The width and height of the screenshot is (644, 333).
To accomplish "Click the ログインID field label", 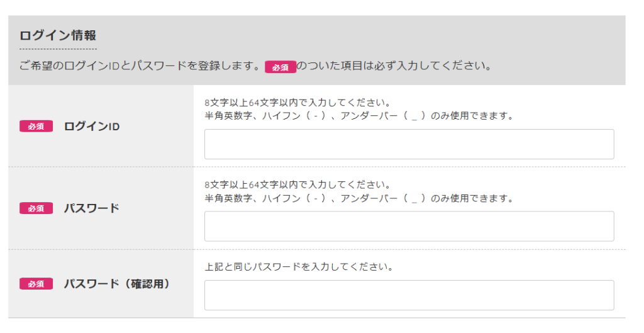I will click(x=92, y=127).
